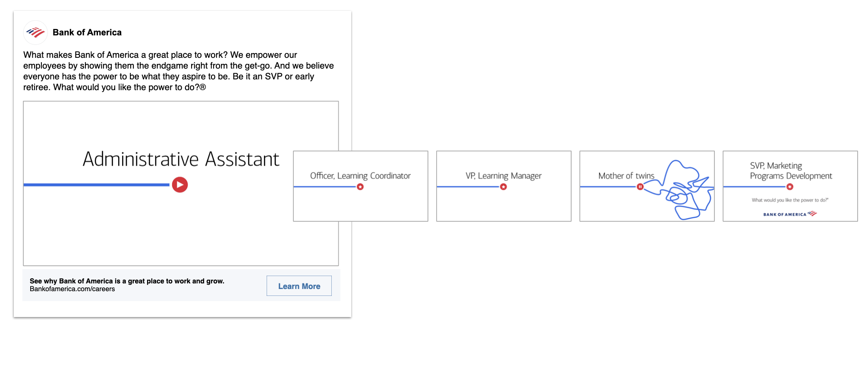Click the Administrative Assistant title text
Viewport: 868px width, 377px height.
click(181, 159)
